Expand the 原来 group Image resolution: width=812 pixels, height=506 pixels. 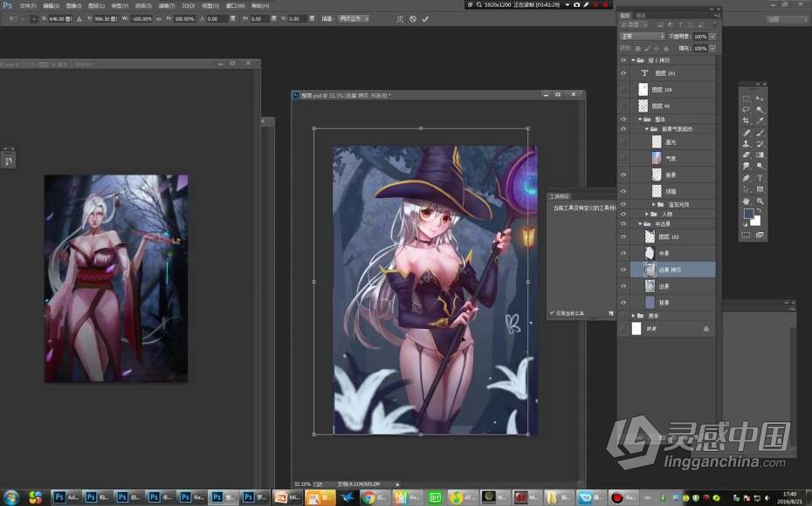pyautogui.click(x=633, y=316)
